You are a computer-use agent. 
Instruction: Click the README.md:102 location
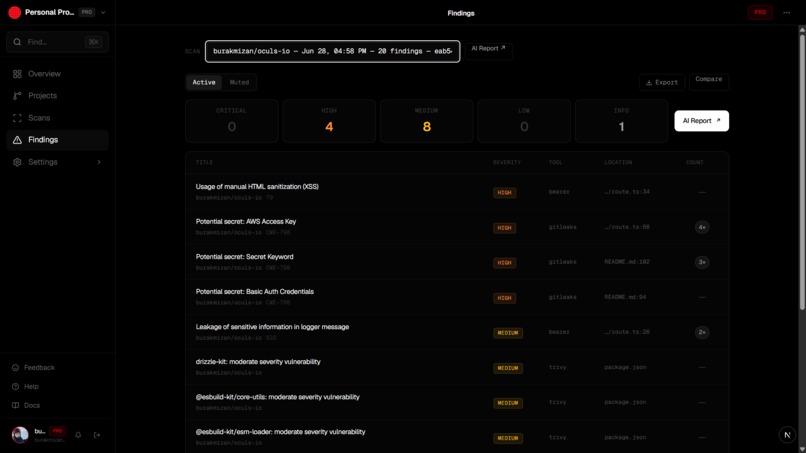pyautogui.click(x=627, y=262)
